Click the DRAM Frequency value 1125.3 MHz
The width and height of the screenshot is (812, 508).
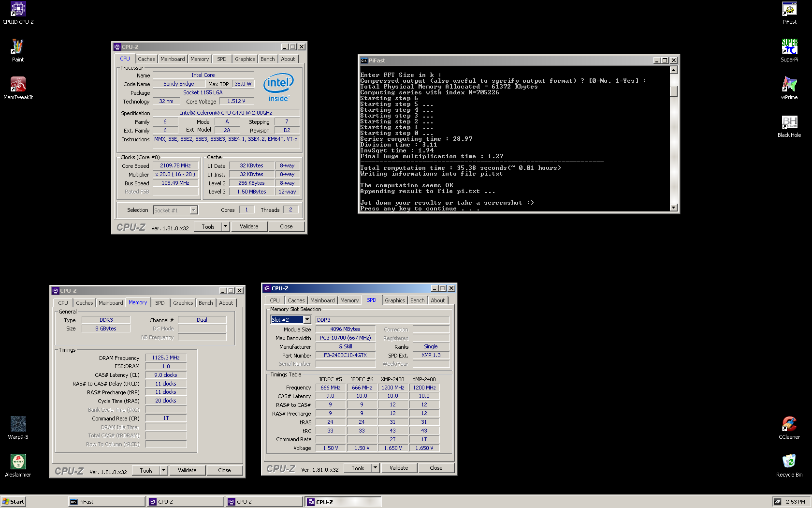click(x=166, y=358)
